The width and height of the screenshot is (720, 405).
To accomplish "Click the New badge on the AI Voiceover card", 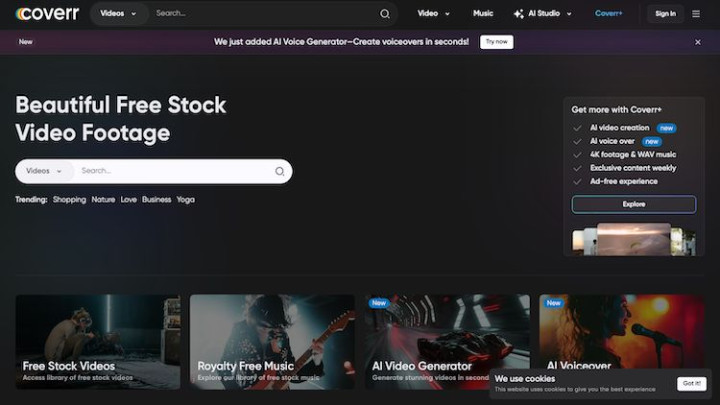I will (x=553, y=303).
